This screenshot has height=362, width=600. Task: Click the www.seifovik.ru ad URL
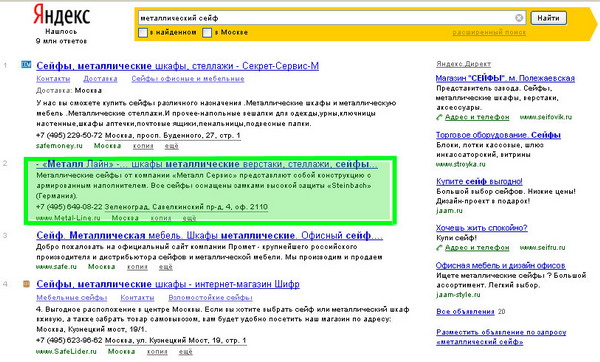click(x=546, y=117)
